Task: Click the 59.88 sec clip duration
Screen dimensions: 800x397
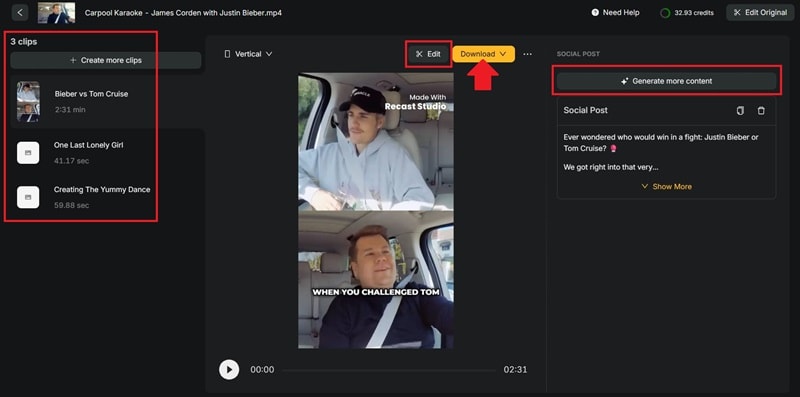Action: click(x=71, y=205)
